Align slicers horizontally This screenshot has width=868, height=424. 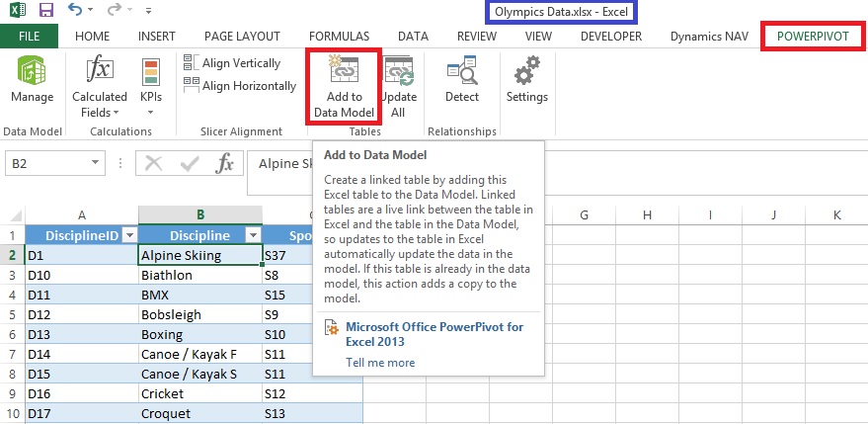240,85
